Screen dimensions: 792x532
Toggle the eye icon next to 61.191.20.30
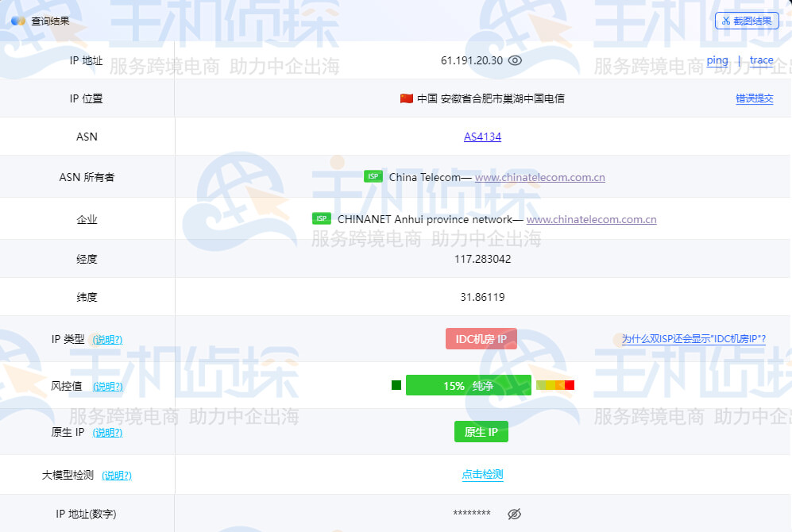[515, 60]
